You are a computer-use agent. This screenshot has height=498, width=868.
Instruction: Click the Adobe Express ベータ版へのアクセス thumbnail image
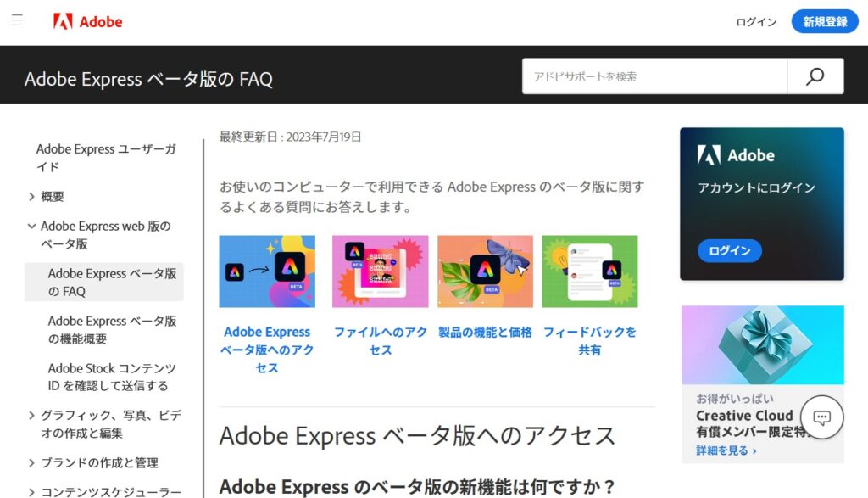267,271
